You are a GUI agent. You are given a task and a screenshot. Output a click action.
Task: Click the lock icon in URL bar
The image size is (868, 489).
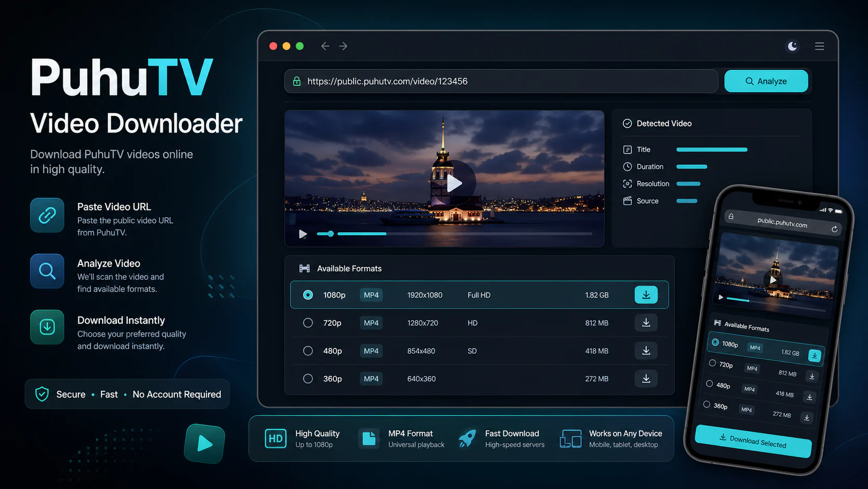coord(297,81)
